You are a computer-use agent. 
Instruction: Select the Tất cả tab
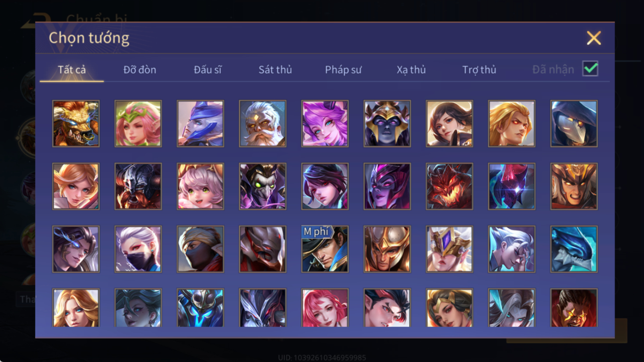tap(72, 70)
